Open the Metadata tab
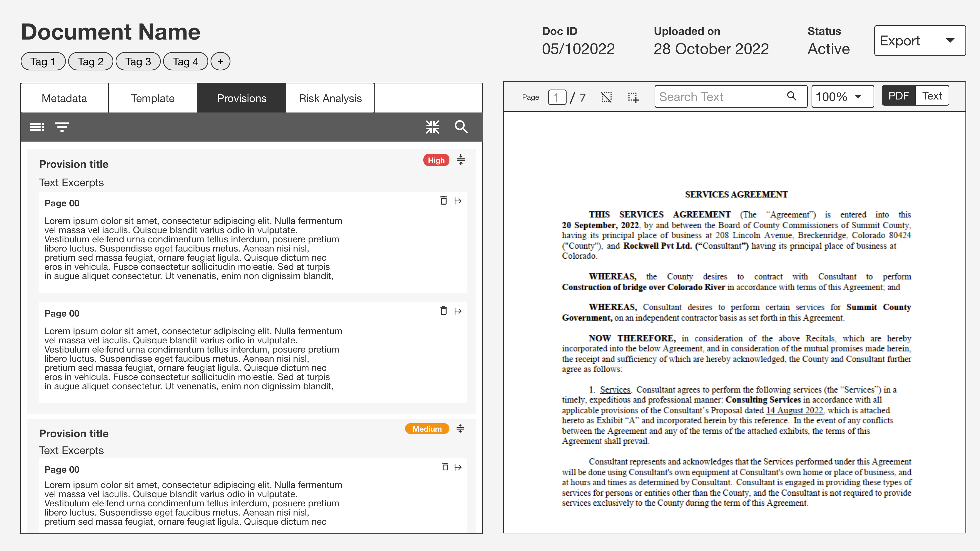Image resolution: width=980 pixels, height=551 pixels. pos(64,98)
